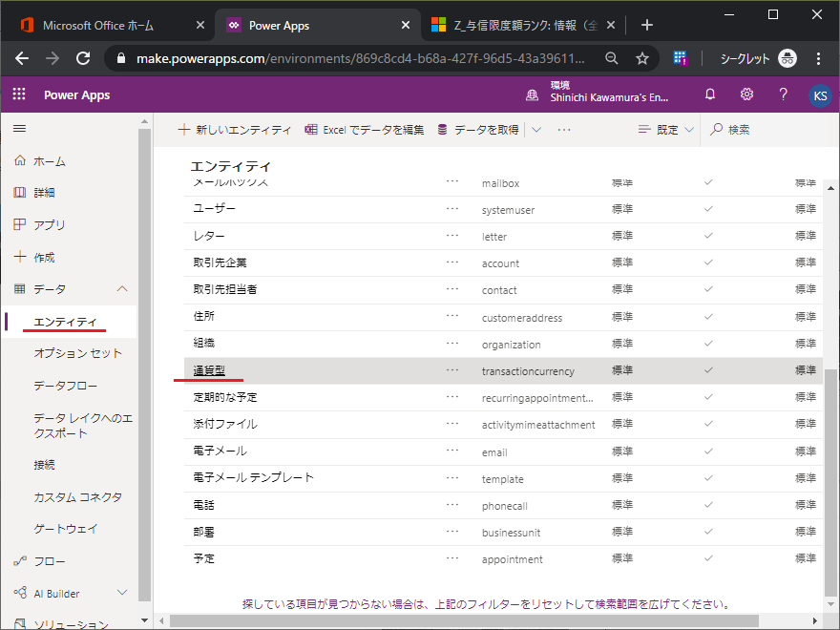Expand the データを取得 dropdown arrow
The image size is (840, 630).
pos(536,130)
